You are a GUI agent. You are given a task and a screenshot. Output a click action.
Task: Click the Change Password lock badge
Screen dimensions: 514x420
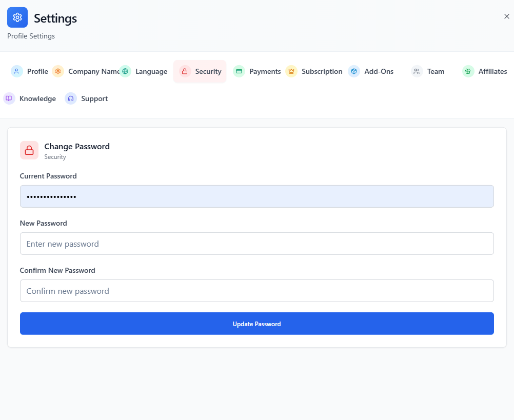29,150
